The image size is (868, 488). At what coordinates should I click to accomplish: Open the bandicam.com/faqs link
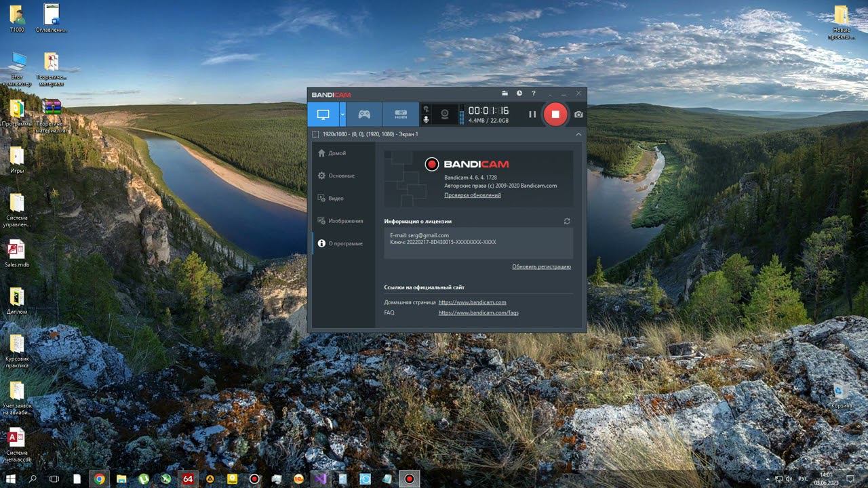tap(479, 312)
